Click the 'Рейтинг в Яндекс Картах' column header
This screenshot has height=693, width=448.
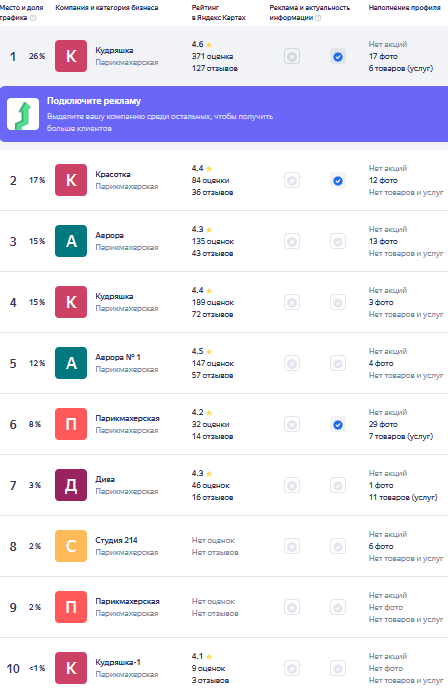tap(219, 12)
